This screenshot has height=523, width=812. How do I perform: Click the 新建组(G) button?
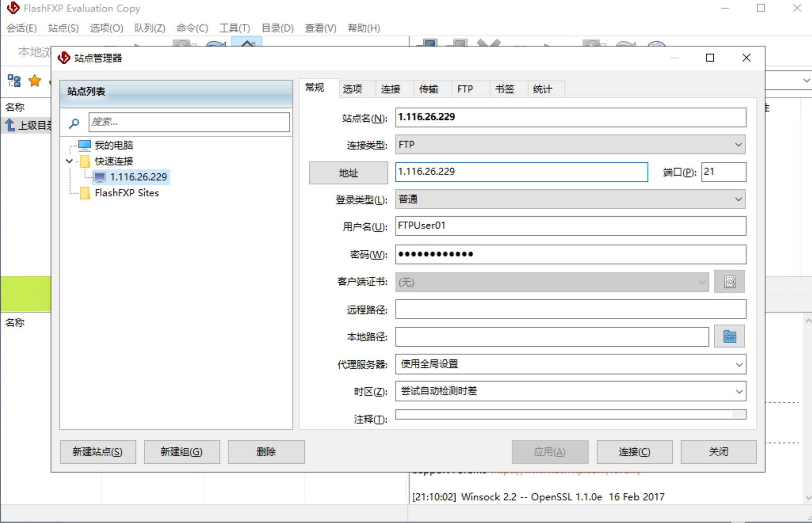click(x=182, y=452)
